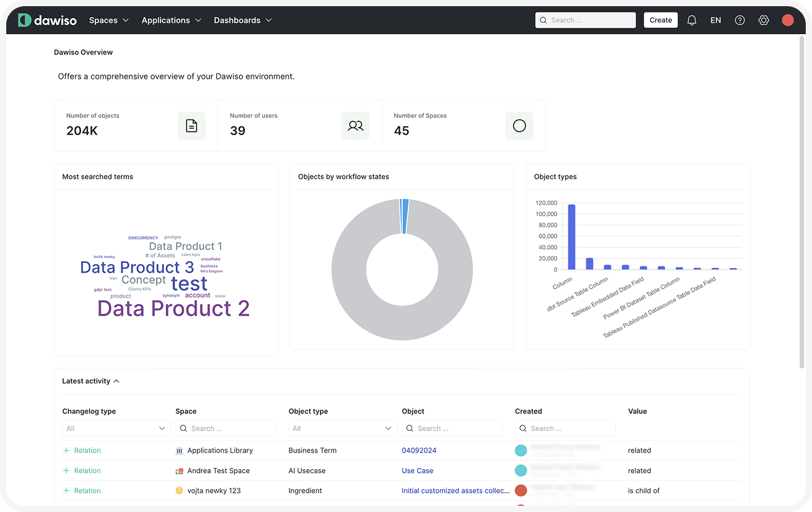Click the circle icon on Number of Spaces card

(x=519, y=125)
